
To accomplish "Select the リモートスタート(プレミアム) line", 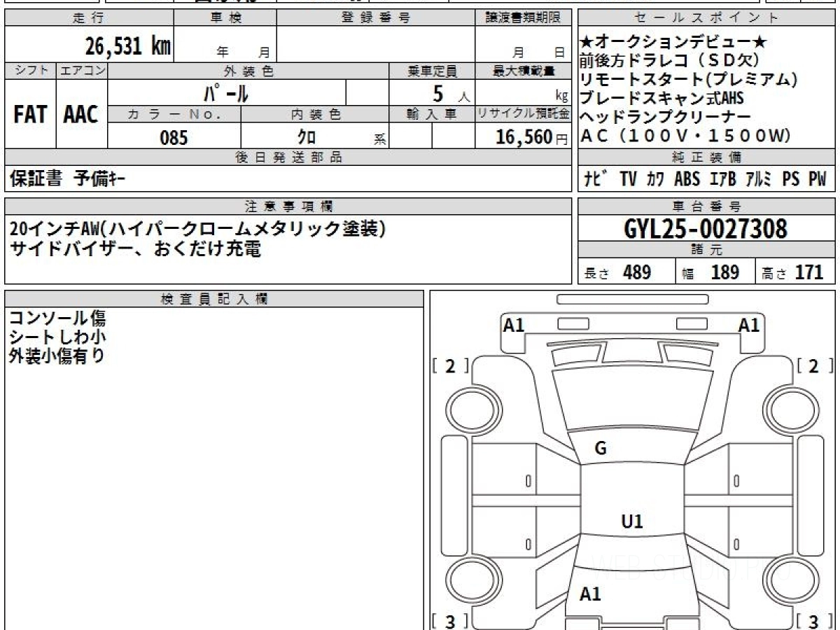I will point(689,79).
